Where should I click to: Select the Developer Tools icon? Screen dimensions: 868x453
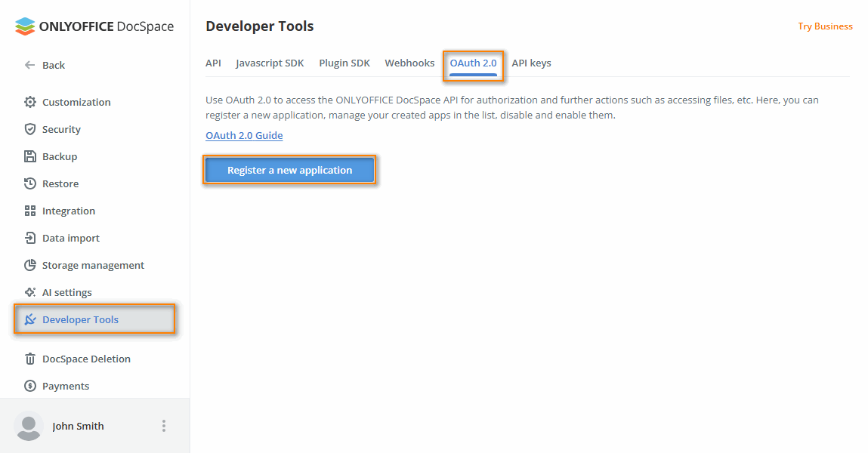pos(29,319)
